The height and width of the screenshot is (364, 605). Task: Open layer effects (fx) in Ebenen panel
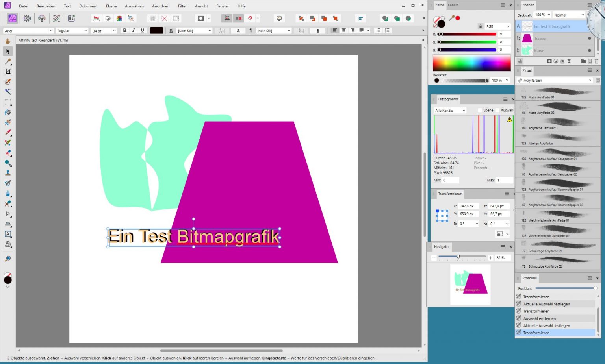click(562, 61)
